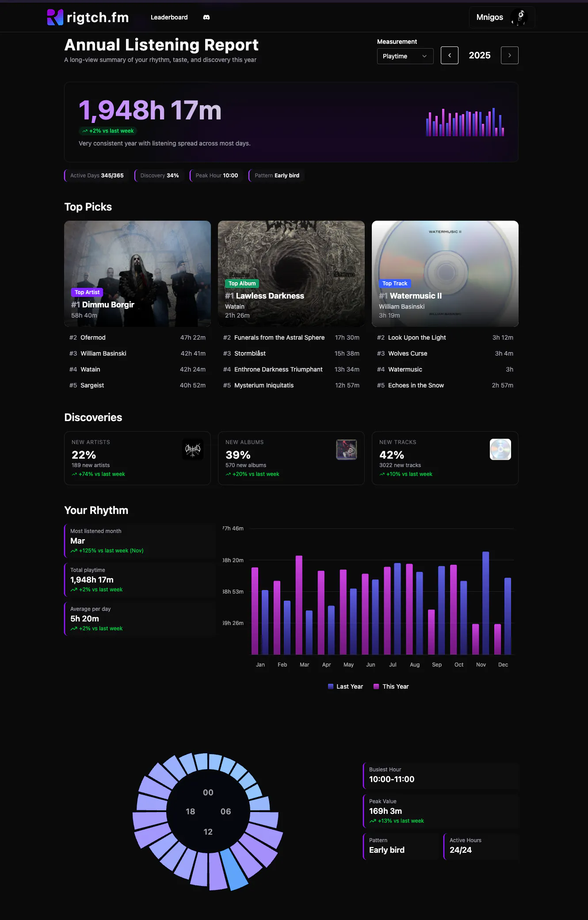Click the Peak Hour 10:00 chip
The height and width of the screenshot is (920, 588).
(x=217, y=176)
